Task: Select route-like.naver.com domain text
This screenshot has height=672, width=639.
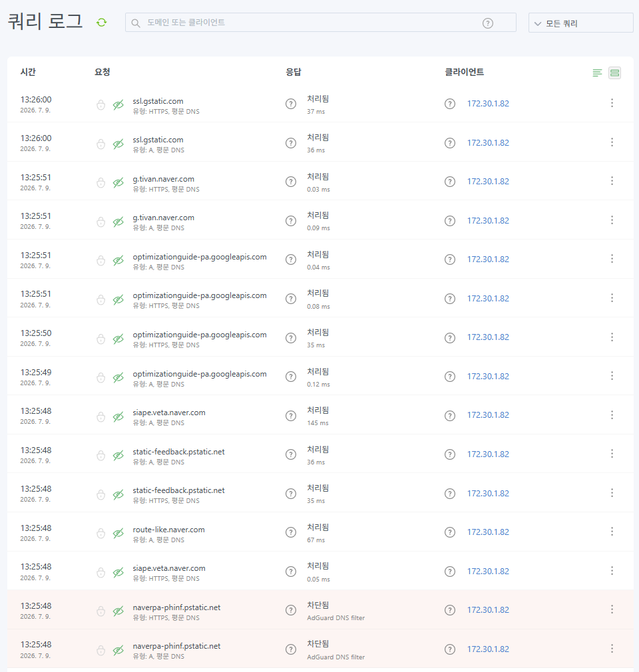Action: coord(168,530)
